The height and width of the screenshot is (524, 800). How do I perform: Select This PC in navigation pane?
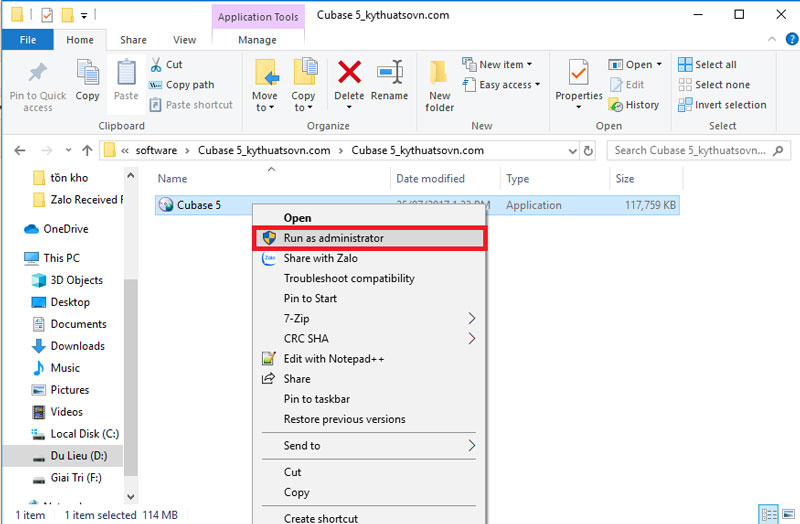tap(62, 258)
